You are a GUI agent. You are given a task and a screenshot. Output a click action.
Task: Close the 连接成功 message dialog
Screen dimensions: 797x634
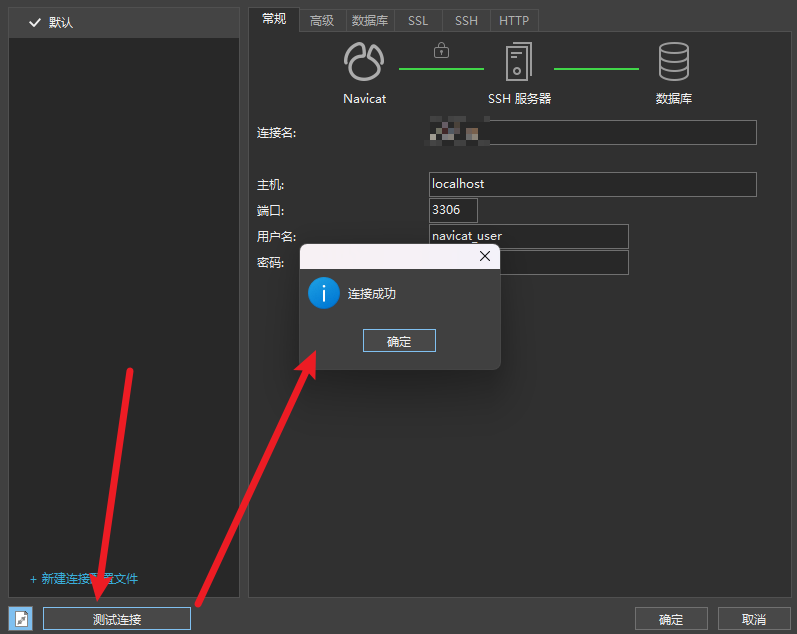pos(485,256)
